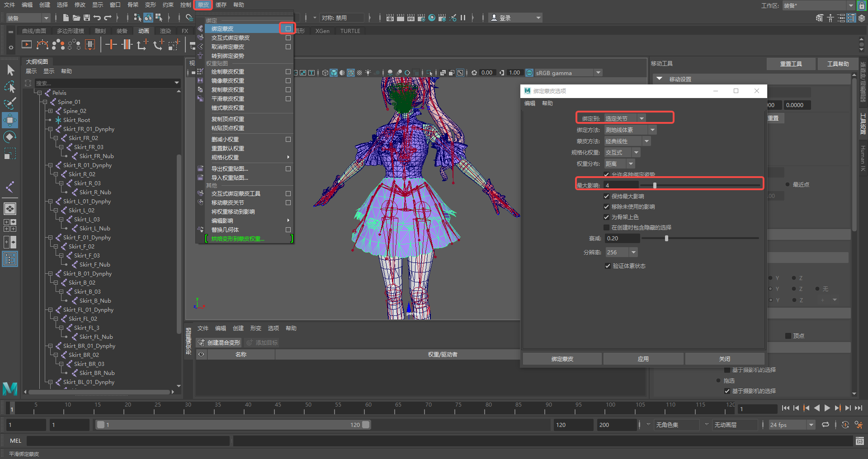Click the Save Scene disk icon
This screenshot has height=459, width=868.
coord(86,18)
